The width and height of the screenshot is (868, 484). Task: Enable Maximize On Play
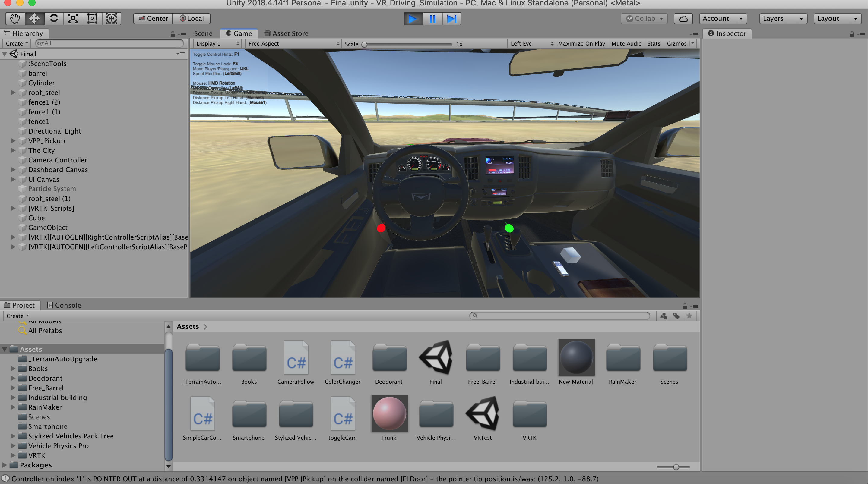pyautogui.click(x=581, y=43)
